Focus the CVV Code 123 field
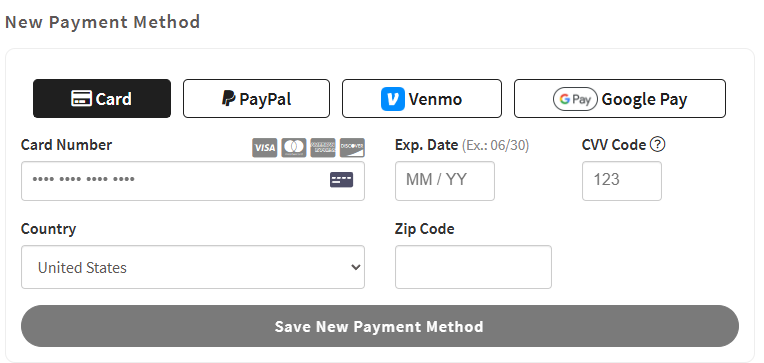 (x=622, y=181)
